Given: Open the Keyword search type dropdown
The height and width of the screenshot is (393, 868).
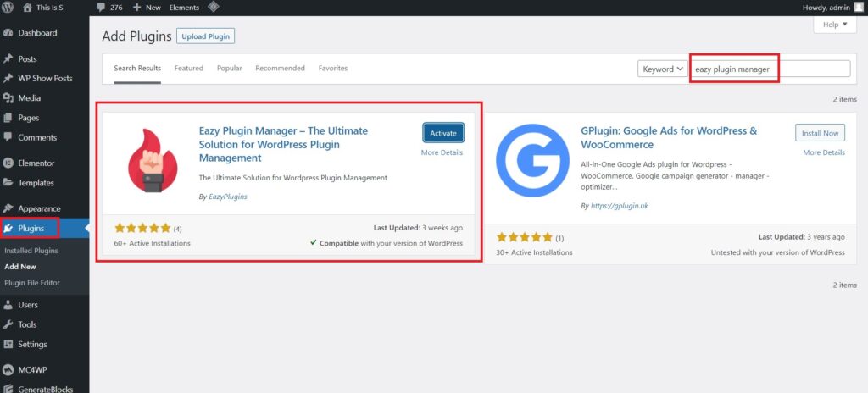Looking at the screenshot, I should [x=663, y=69].
